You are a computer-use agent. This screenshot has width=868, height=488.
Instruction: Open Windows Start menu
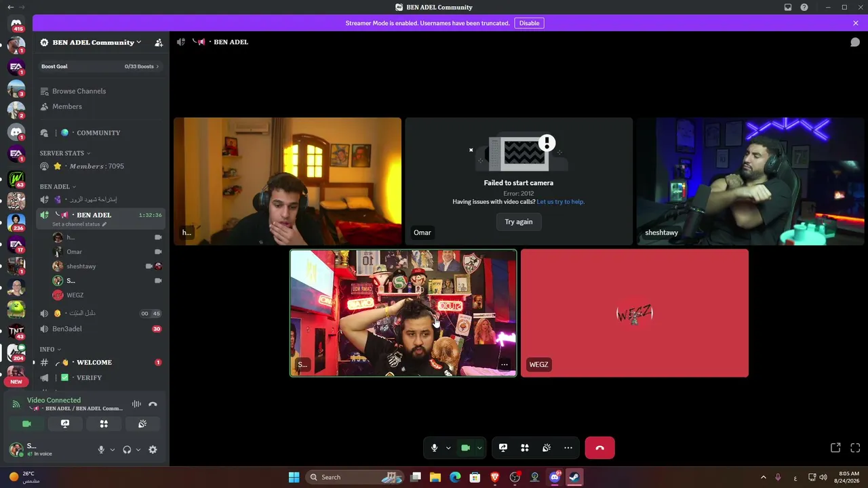coord(294,477)
